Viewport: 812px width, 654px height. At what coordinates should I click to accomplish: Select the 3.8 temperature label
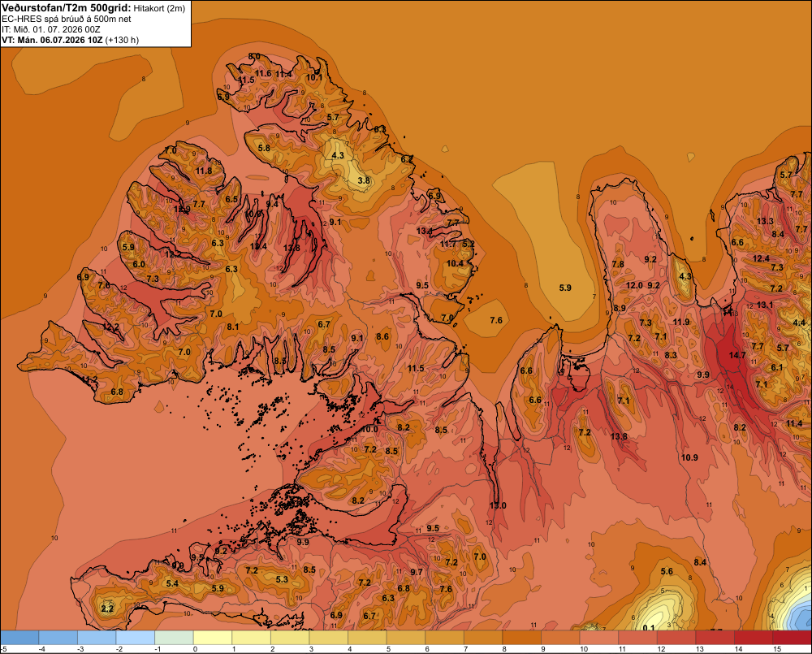[x=364, y=180]
